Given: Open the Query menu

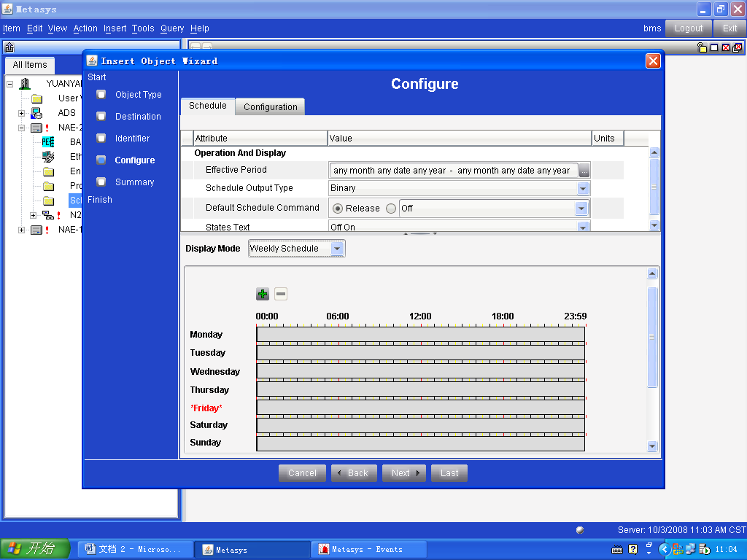Looking at the screenshot, I should click(172, 28).
